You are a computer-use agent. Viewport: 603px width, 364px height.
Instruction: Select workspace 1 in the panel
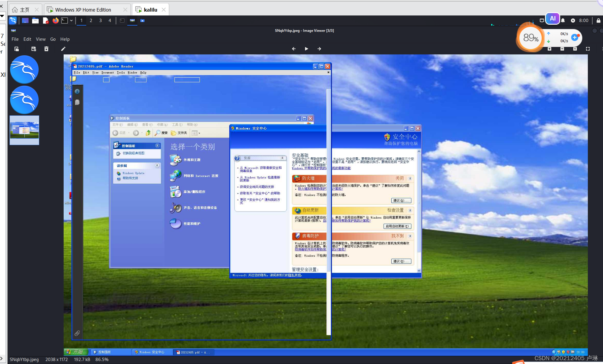coord(81,21)
